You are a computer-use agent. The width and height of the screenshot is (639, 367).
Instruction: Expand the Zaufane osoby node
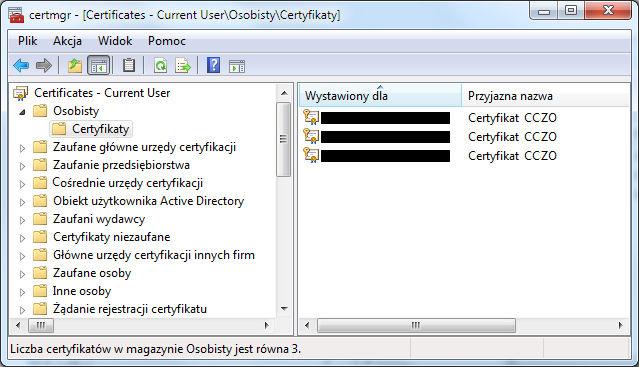coord(22,274)
